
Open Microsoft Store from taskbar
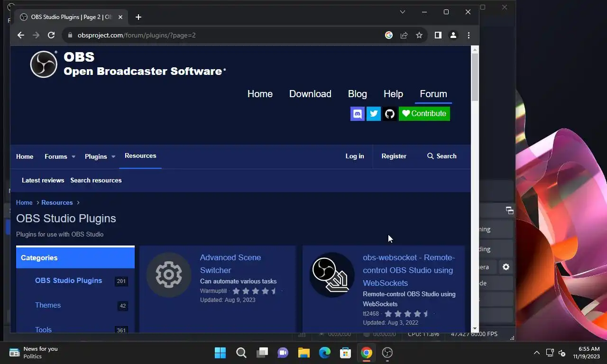346,353
